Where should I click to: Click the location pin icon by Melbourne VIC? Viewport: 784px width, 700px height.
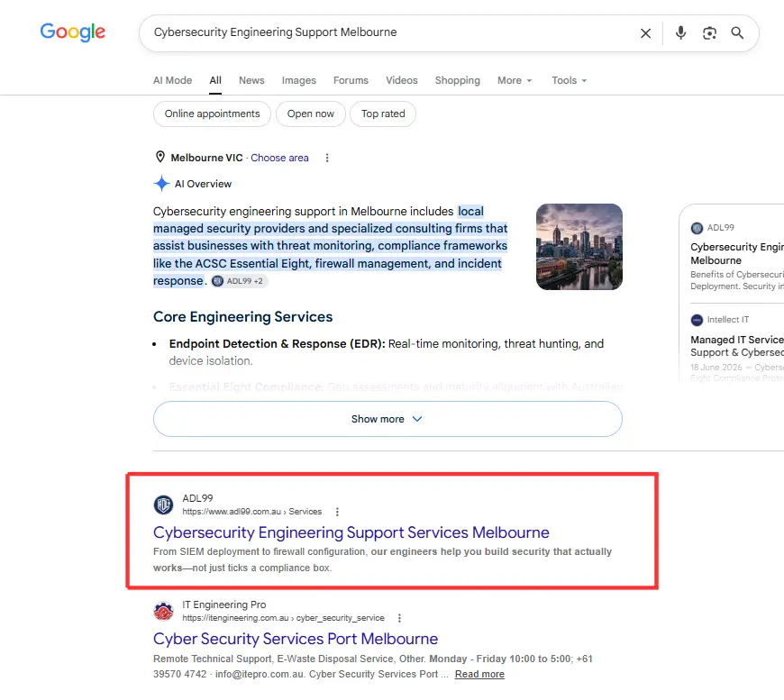160,157
